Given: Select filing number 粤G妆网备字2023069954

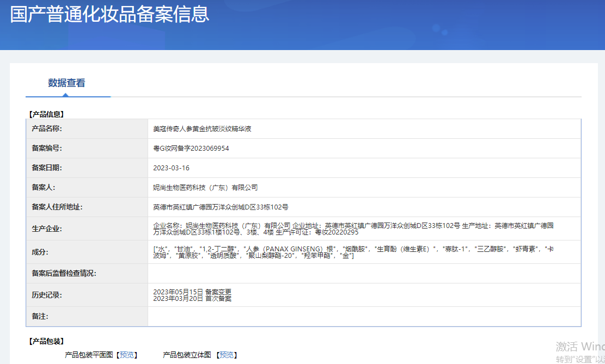Looking at the screenshot, I should tap(191, 149).
